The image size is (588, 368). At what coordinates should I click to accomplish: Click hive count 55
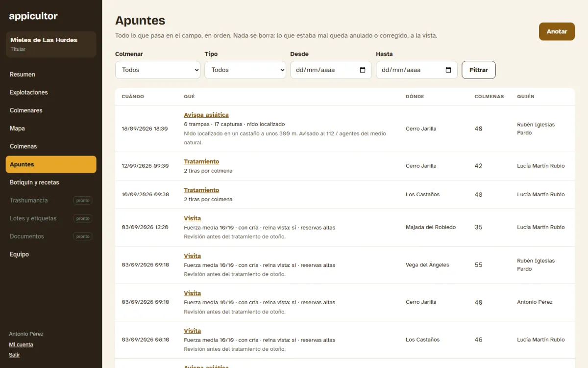[479, 265]
